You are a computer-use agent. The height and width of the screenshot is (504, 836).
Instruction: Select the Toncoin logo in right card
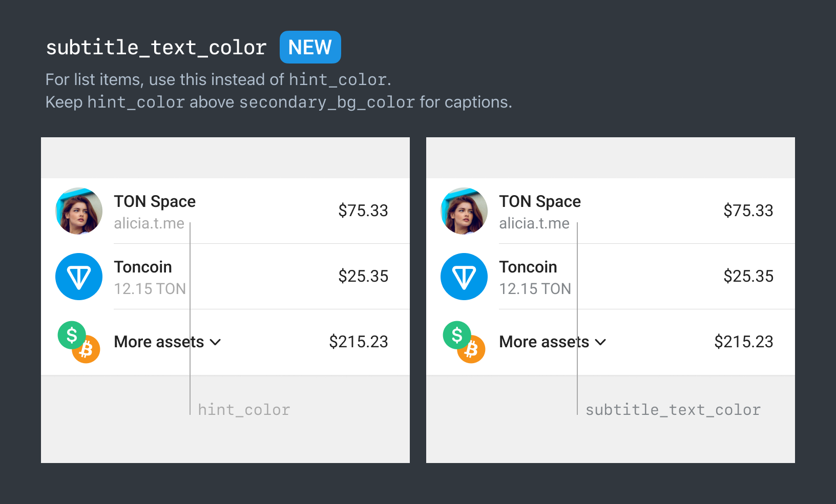464,277
